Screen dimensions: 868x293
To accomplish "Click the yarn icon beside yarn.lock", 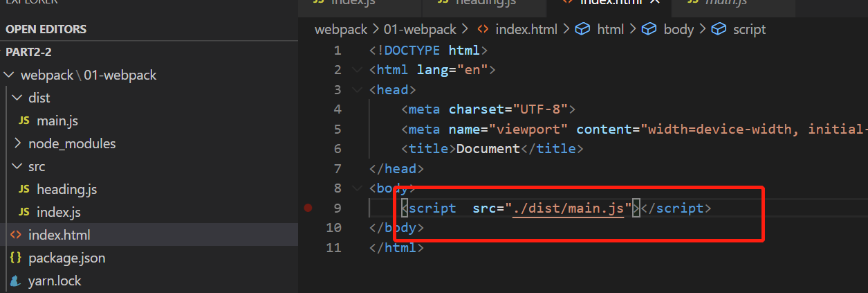I will pyautogui.click(x=15, y=281).
